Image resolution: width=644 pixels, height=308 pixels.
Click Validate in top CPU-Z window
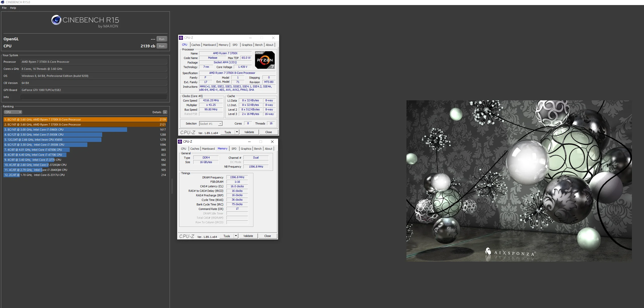249,132
